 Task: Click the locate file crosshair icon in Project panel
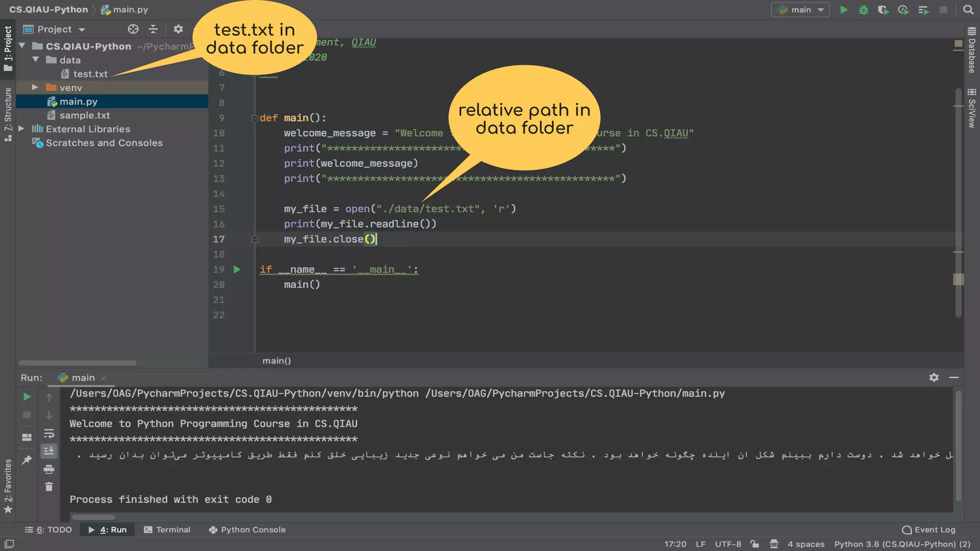tap(133, 29)
